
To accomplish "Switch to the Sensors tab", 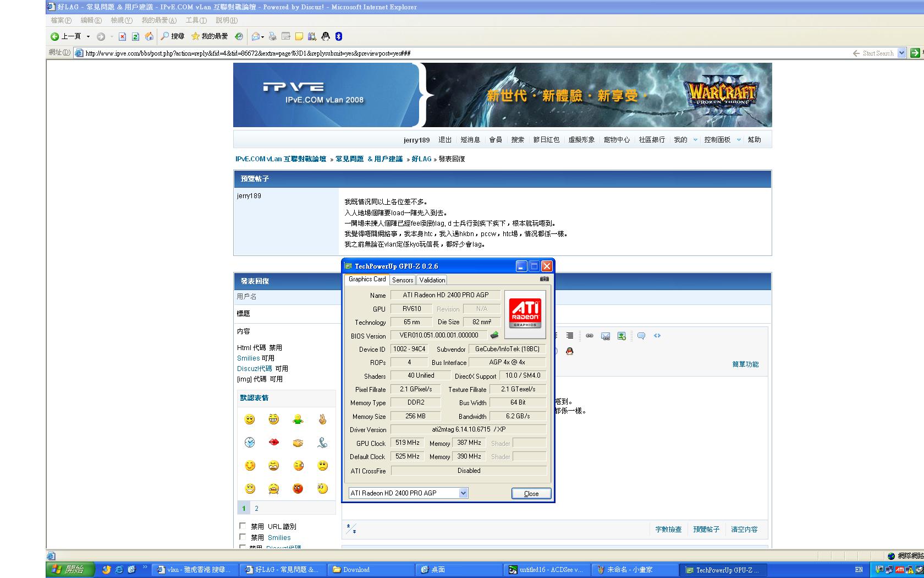I will pyautogui.click(x=403, y=280).
